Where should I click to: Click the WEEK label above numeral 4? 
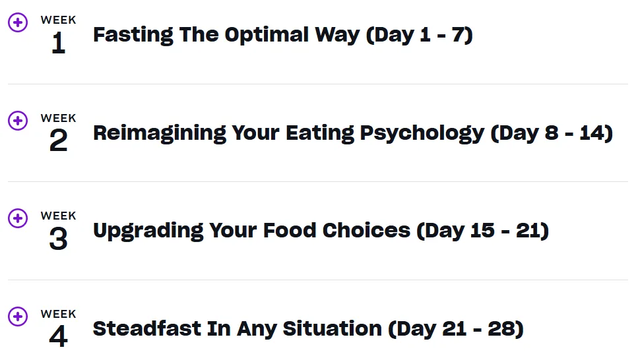(59, 314)
